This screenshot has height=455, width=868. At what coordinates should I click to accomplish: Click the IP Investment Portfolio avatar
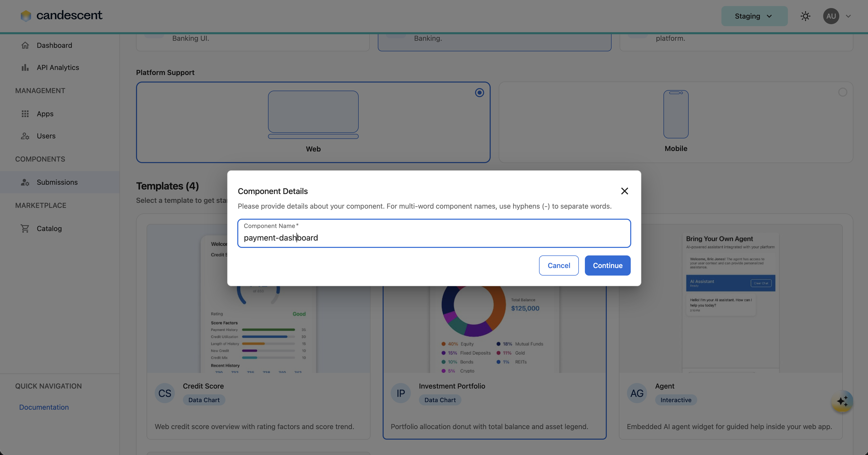(401, 393)
